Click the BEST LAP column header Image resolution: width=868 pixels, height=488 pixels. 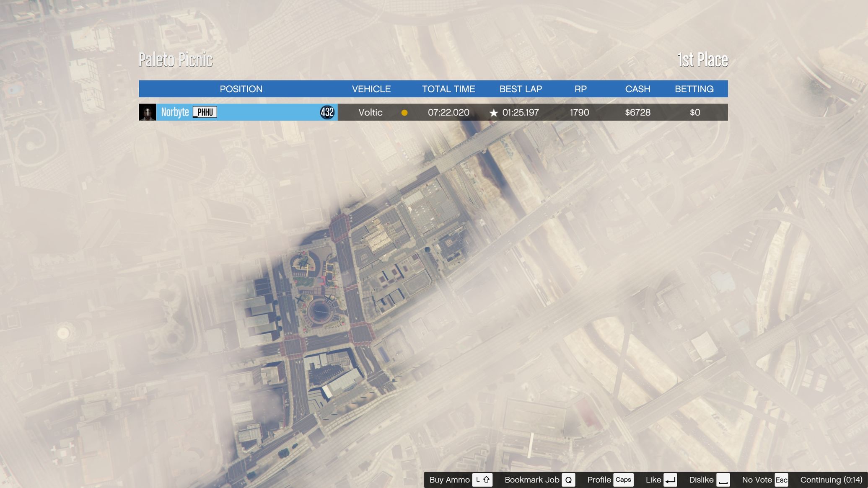click(x=521, y=89)
